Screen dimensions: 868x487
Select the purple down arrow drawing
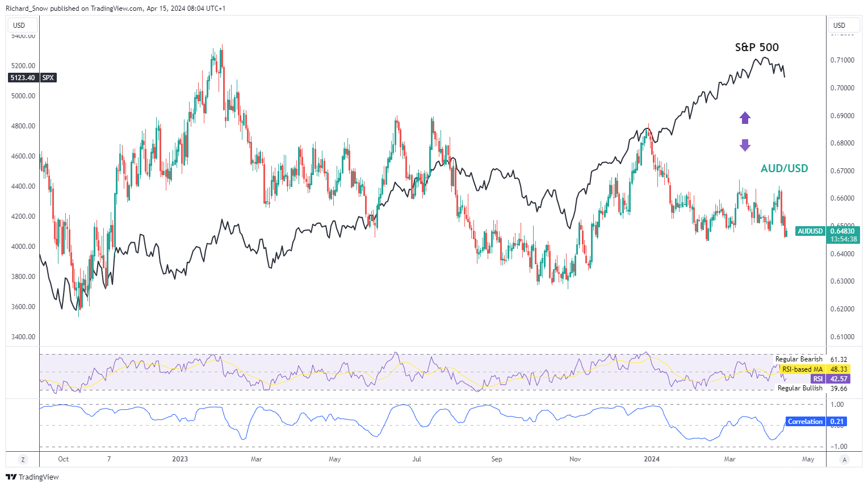(x=745, y=145)
